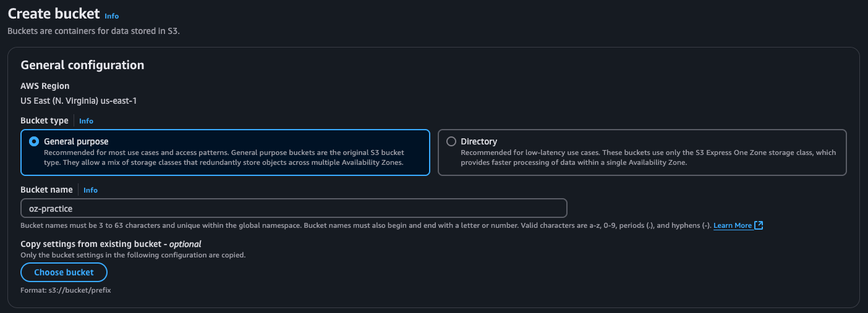Click the bucket naming rules hint text
Screen dimensions: 868x313
tap(365, 225)
